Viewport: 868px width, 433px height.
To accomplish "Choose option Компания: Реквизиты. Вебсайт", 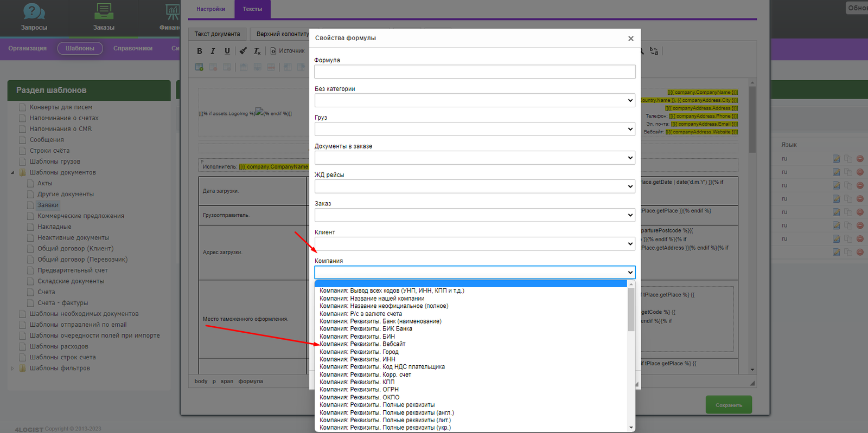I will [362, 344].
